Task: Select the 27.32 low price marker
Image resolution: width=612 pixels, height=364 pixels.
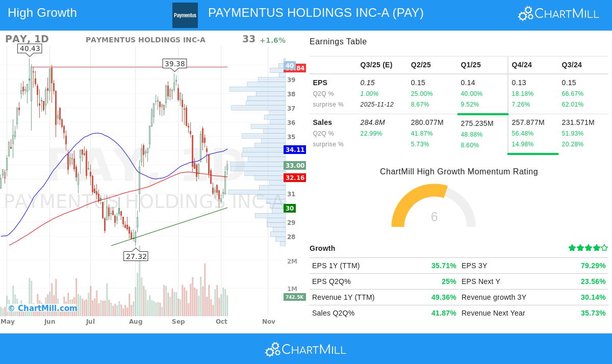Action: [136, 256]
